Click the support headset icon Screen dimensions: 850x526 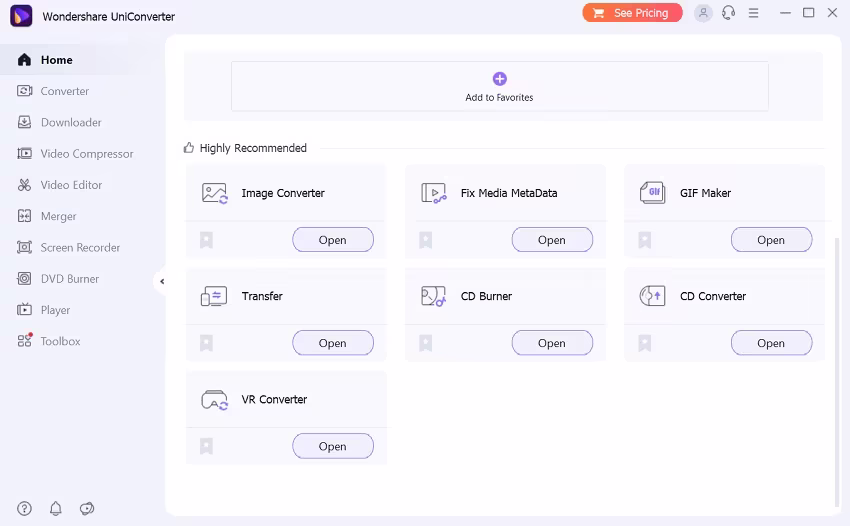pos(729,12)
